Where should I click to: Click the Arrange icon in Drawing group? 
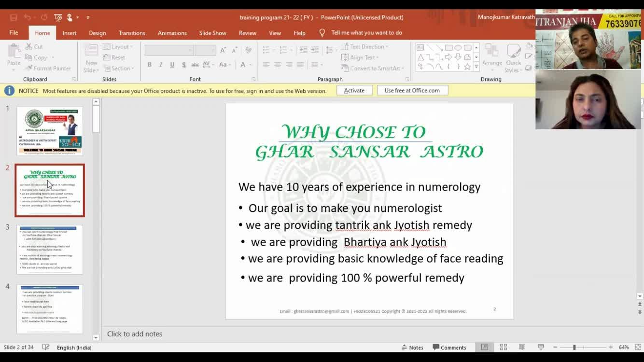point(492,57)
